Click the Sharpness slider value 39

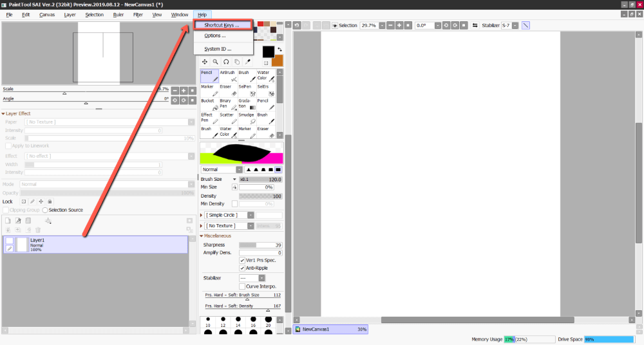tap(261, 245)
